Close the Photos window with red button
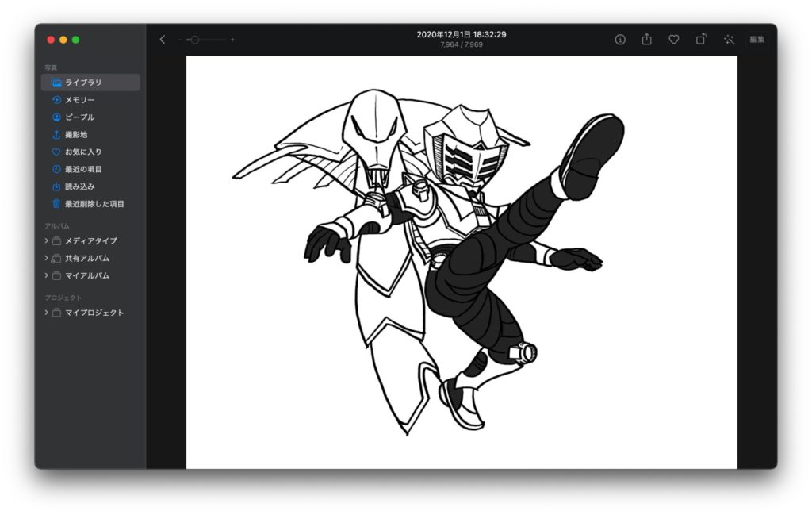 click(x=51, y=40)
